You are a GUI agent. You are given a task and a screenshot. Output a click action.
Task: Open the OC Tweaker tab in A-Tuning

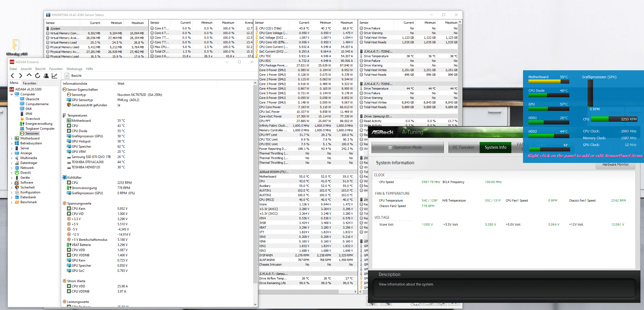[463, 147]
